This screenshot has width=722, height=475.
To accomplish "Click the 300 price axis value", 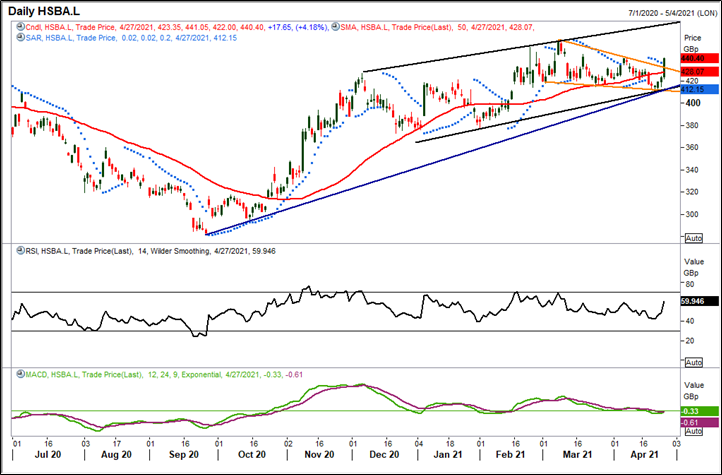I will [691, 214].
